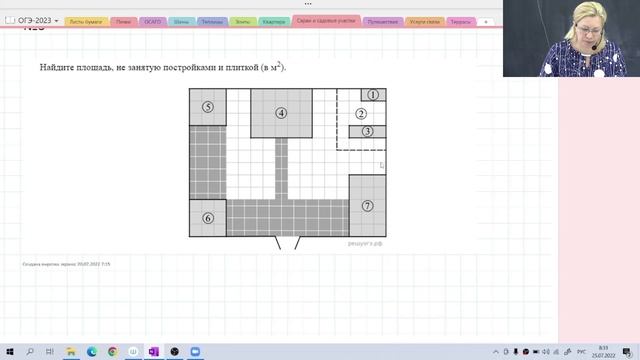Click building number 6 on the plan
Viewport: 640px width, 360px height.
(x=208, y=218)
